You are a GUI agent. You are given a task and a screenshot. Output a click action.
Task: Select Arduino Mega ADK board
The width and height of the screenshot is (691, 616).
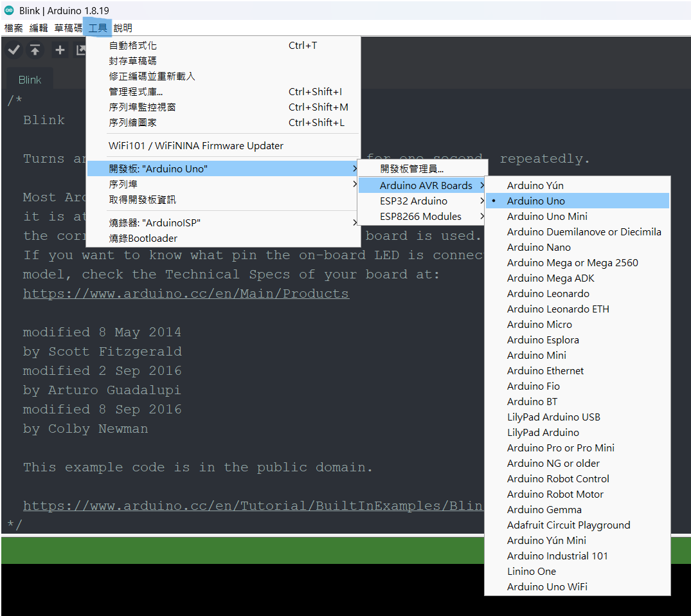[577, 278]
